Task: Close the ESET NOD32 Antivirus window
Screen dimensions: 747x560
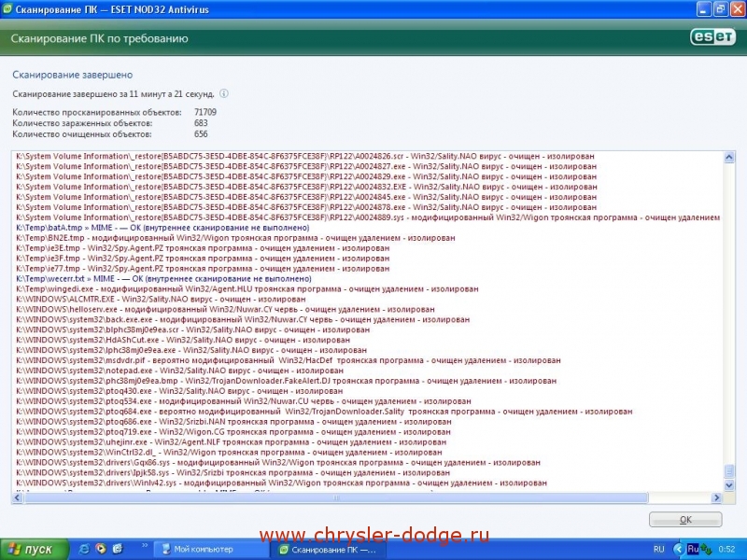Action: [x=737, y=9]
